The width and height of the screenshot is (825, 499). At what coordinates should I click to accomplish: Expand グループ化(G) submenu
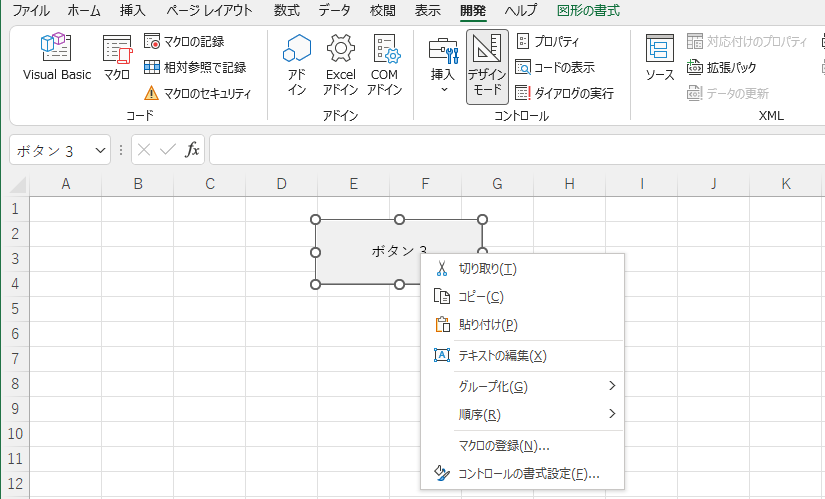(x=522, y=386)
